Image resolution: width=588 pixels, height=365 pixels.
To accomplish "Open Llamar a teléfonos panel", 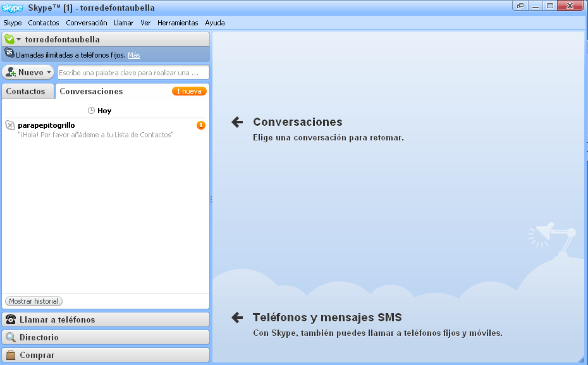I will point(106,319).
